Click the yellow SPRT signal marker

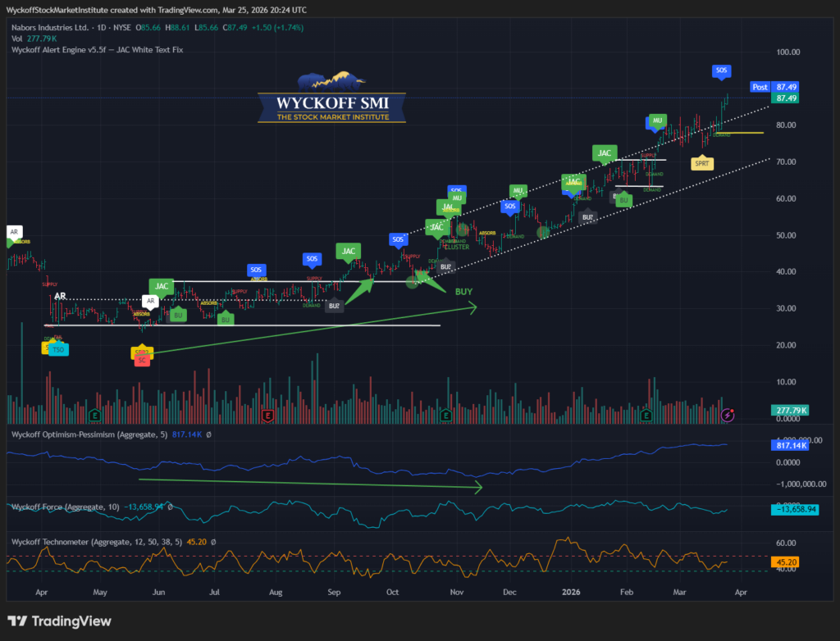(702, 163)
